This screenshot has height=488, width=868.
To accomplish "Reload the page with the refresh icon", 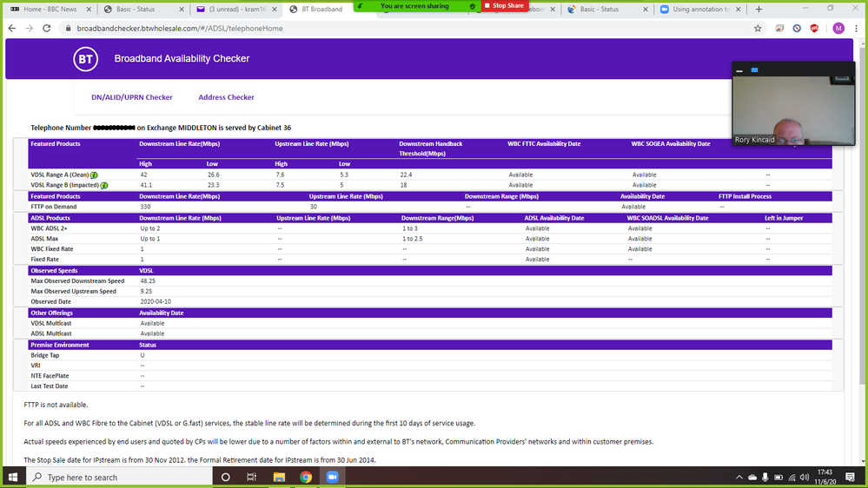I will (48, 29).
